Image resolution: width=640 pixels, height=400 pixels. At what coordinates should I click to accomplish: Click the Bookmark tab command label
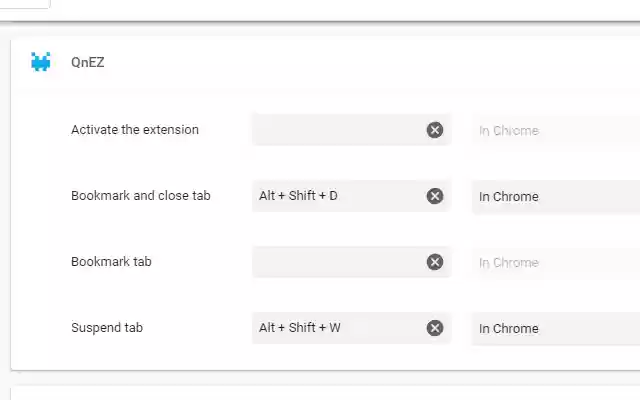pyautogui.click(x=111, y=262)
